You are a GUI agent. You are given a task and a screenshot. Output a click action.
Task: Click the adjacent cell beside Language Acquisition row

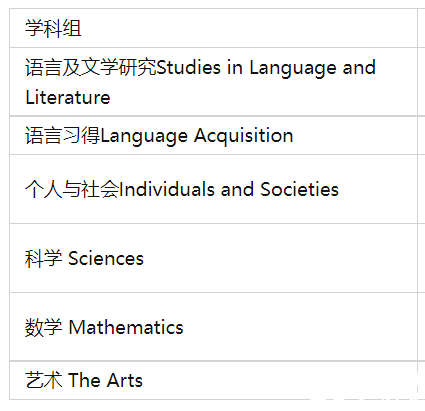coord(421,135)
